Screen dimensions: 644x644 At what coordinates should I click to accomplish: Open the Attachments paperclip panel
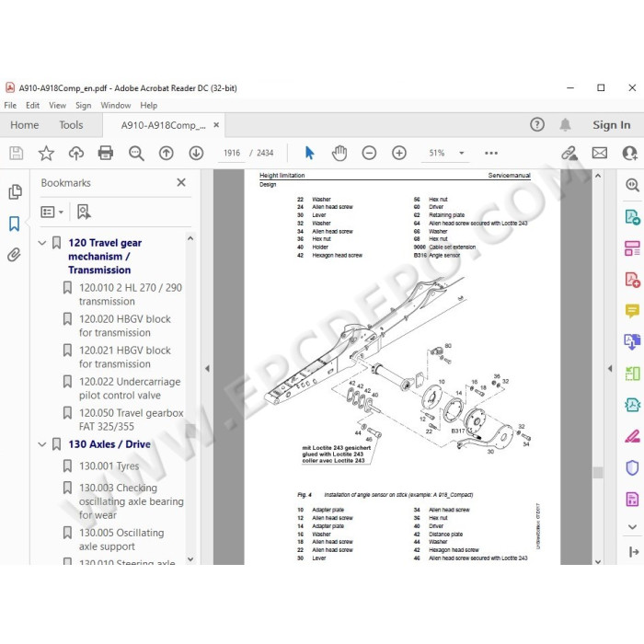click(x=14, y=255)
